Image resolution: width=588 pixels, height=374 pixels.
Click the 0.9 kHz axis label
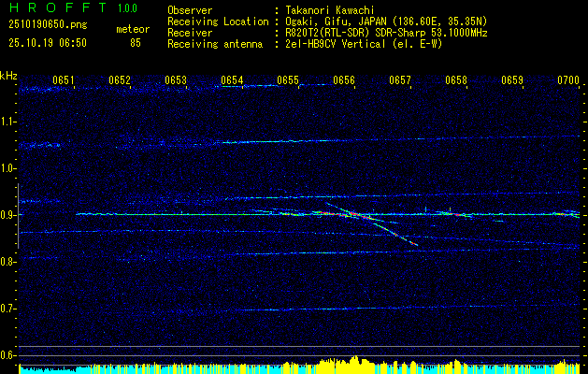pyautogui.click(x=7, y=215)
